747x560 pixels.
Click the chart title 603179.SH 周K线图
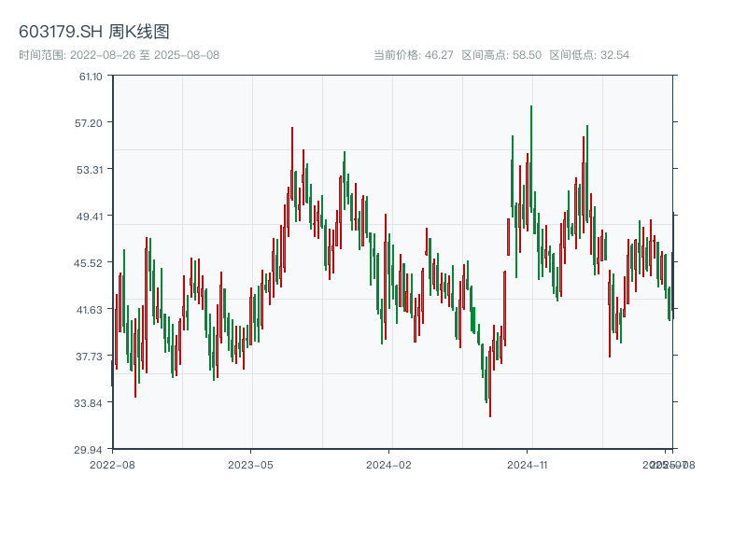[94, 32]
